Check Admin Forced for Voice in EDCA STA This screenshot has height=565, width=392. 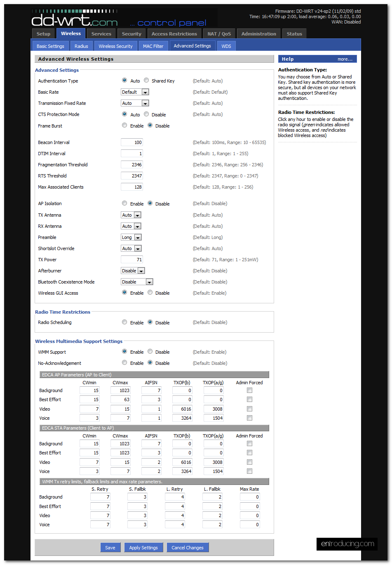(x=249, y=471)
